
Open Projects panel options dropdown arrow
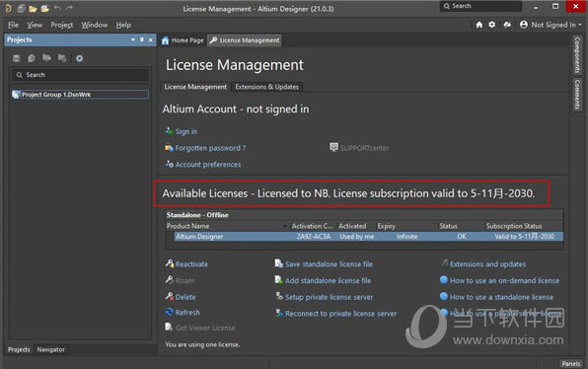coord(133,39)
